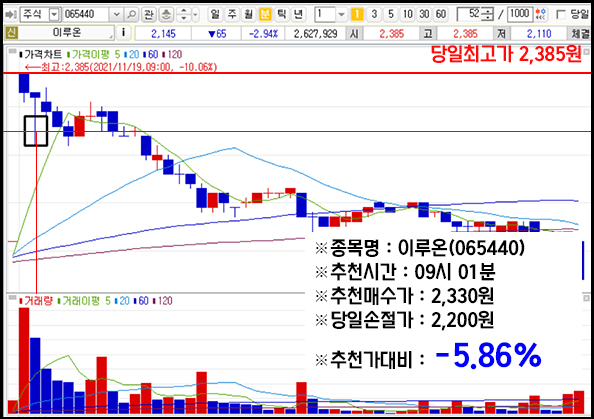This screenshot has height=419, width=594.
Task: Click the 가격차트 legend label
Action: click(x=41, y=55)
